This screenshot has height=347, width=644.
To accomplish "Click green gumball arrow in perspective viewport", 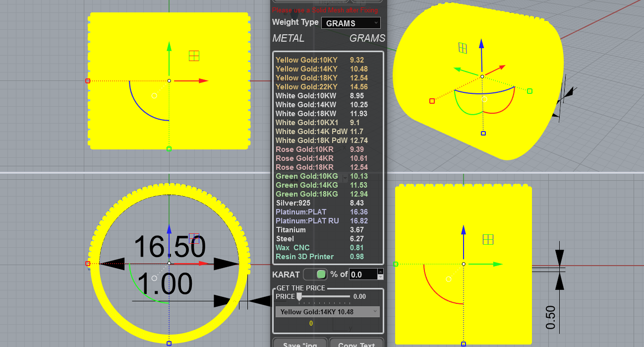I will point(458,70).
